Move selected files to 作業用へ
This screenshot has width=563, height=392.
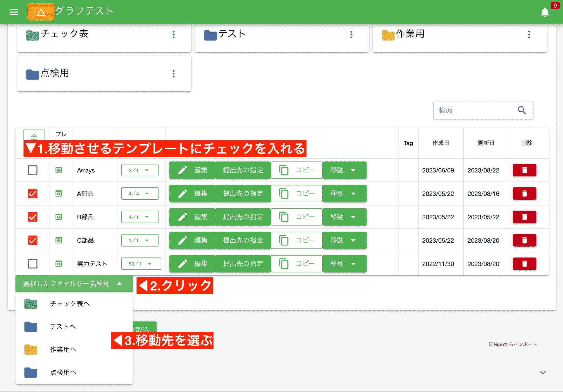click(74, 350)
